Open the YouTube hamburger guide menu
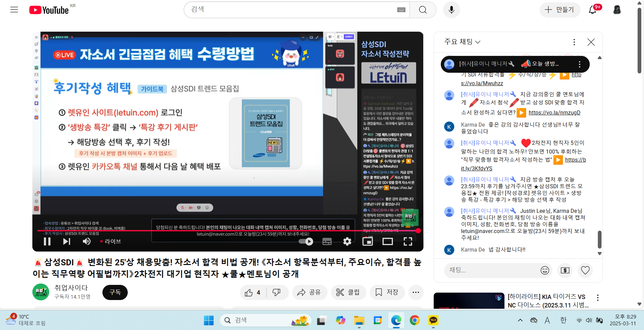 [14, 10]
